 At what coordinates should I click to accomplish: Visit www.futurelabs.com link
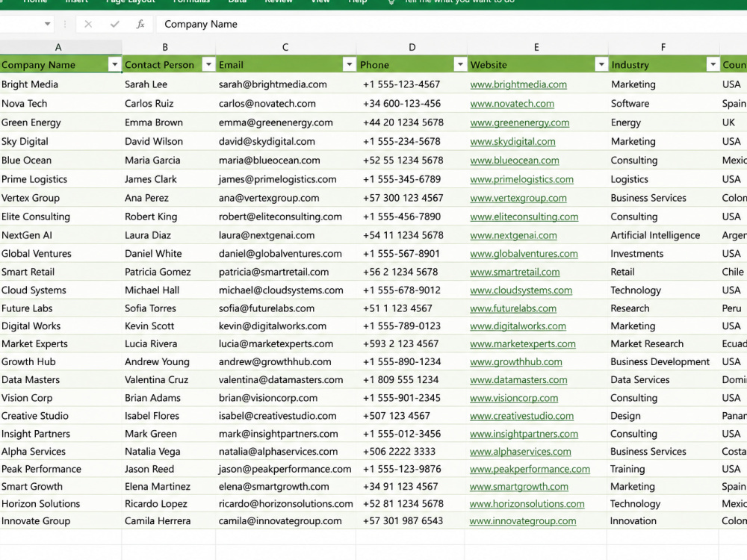[x=513, y=308]
